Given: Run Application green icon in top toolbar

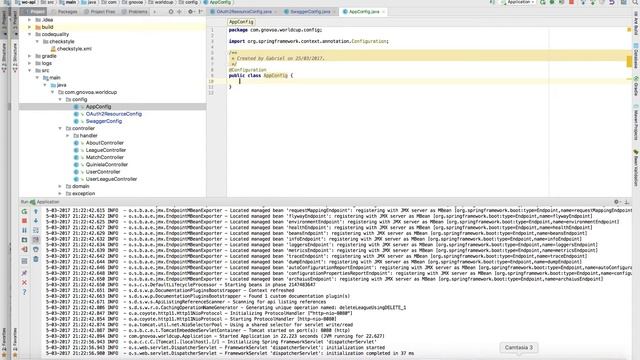Looking at the screenshot, I should coord(543,2).
